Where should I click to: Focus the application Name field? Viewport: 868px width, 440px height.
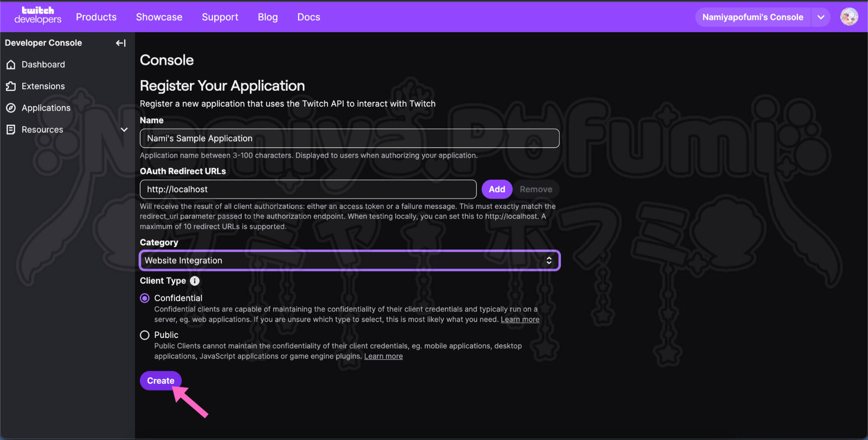point(349,138)
